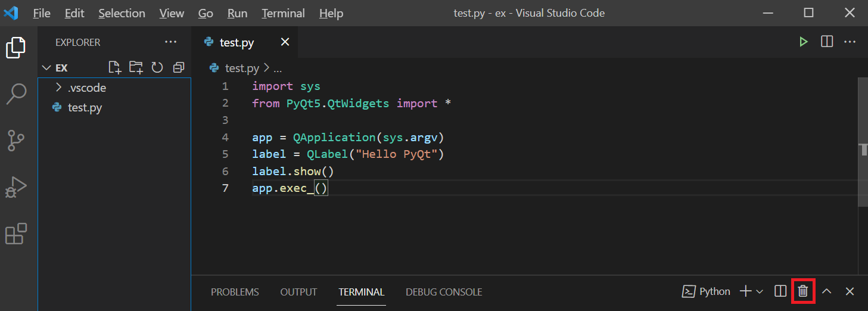Select the TERMINAL panel tab
Viewport: 868px width, 311px height.
(x=362, y=292)
